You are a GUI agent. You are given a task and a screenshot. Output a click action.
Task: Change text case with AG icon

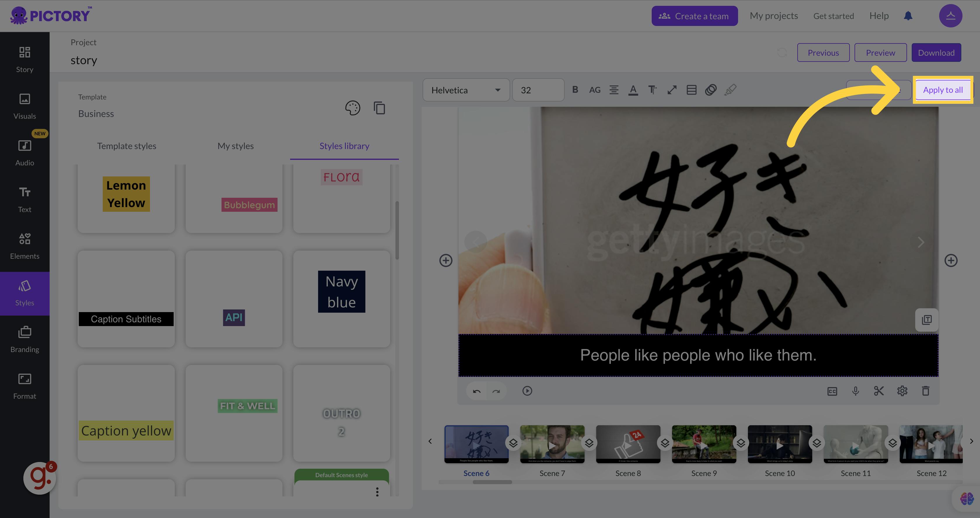pyautogui.click(x=594, y=90)
